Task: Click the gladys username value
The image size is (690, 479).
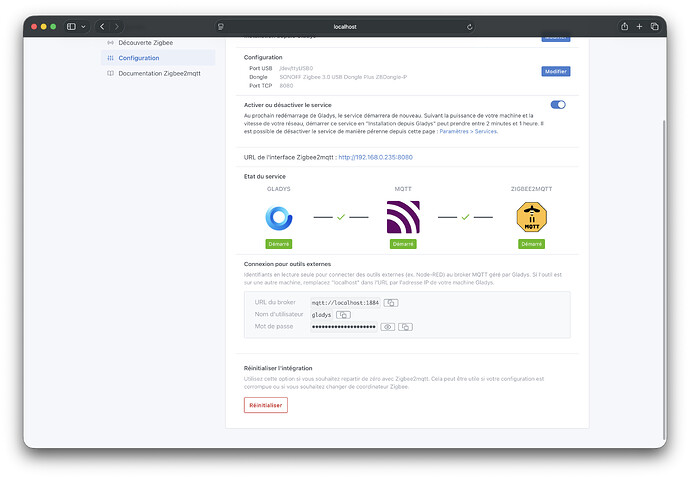Action: coord(321,315)
